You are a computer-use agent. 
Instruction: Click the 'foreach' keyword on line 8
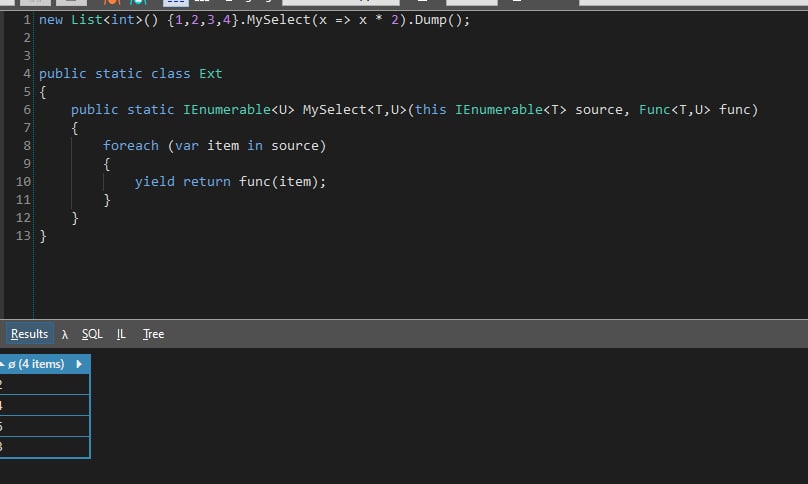pos(131,146)
